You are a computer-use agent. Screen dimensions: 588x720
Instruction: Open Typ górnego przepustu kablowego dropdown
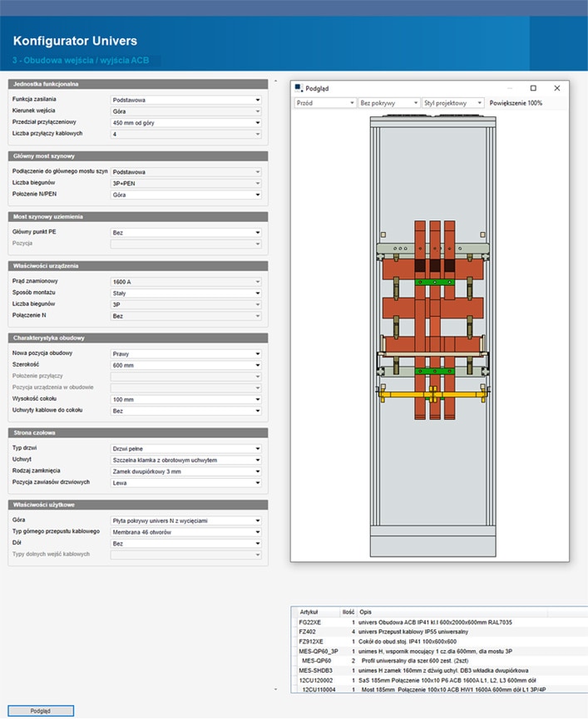186,531
